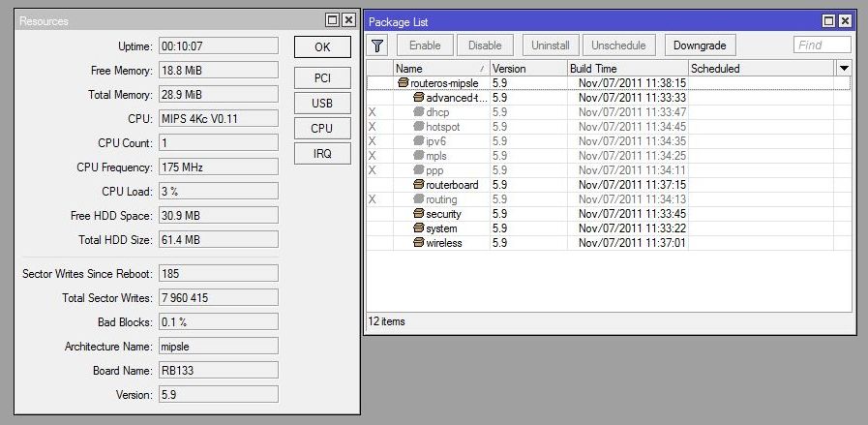The height and width of the screenshot is (425, 868).
Task: Click the Scheduled column header
Action: [762, 68]
